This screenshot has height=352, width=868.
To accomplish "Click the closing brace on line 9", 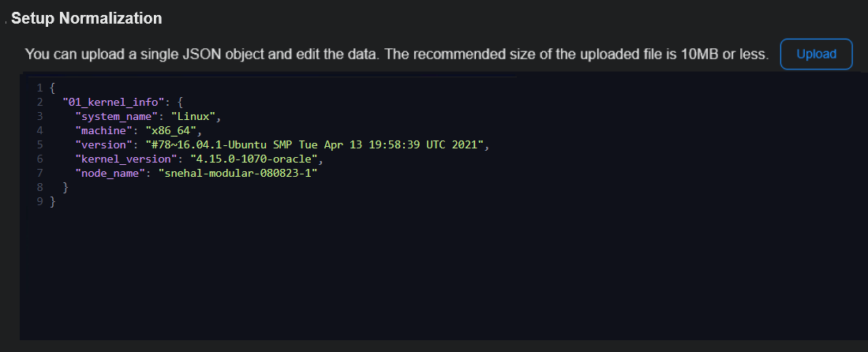I will [52, 202].
